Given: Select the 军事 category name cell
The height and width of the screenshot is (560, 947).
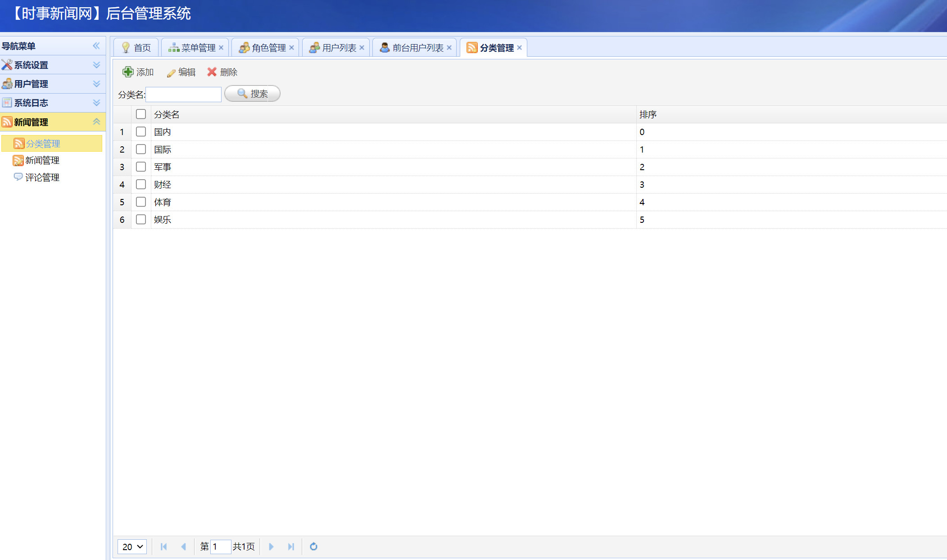Looking at the screenshot, I should click(394, 167).
